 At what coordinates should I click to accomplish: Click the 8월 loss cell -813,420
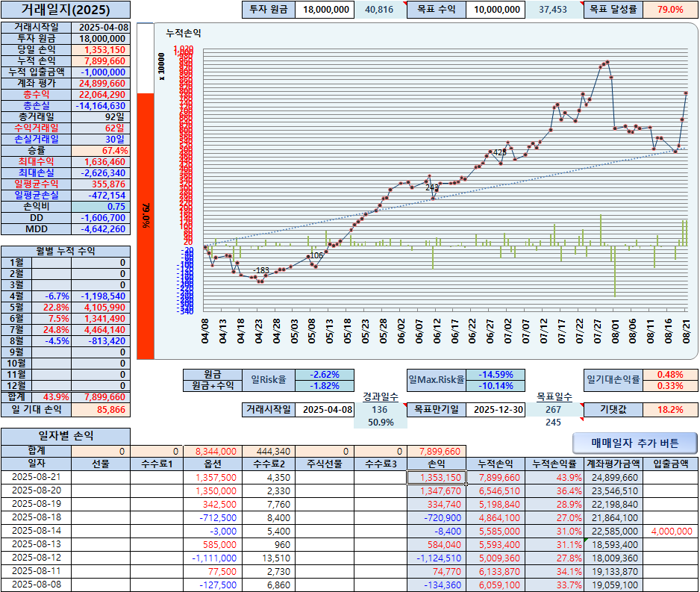101,340
